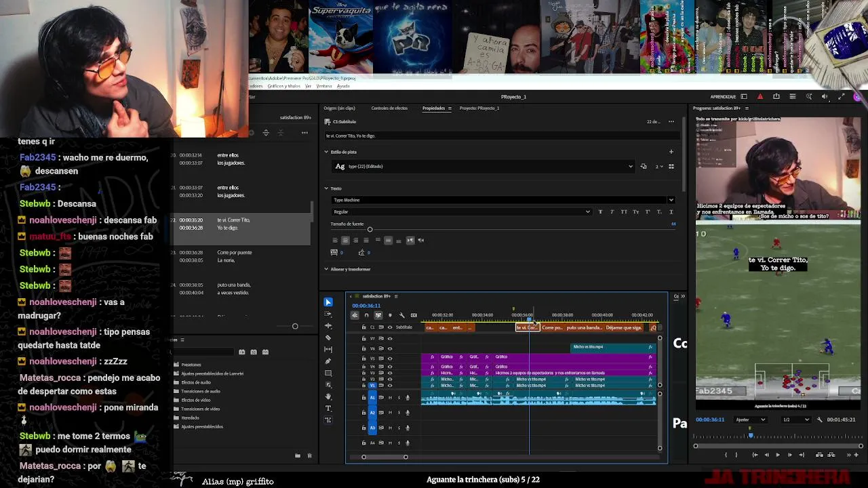Open the Ayuda menu
868x488 pixels.
point(343,86)
